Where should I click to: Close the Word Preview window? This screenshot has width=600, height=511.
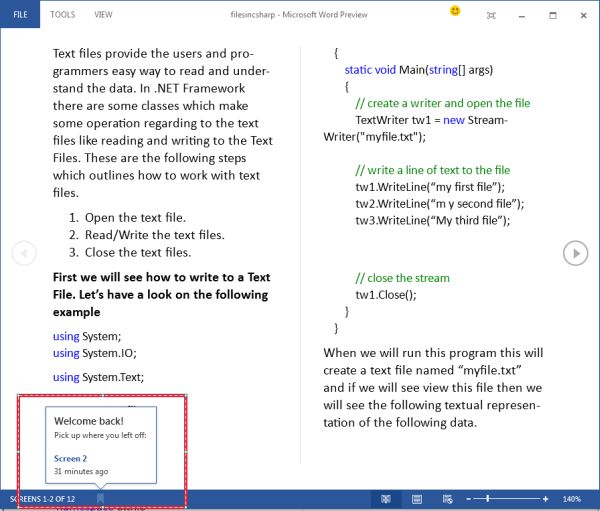pos(584,15)
